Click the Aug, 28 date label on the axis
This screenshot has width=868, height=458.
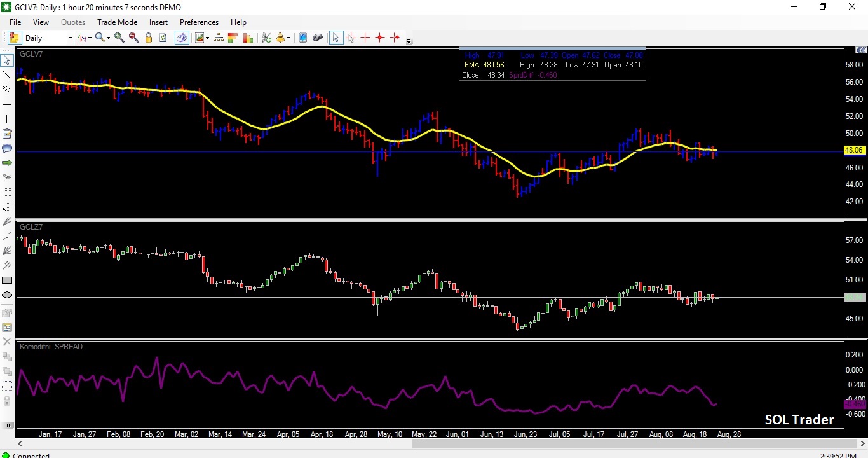728,434
